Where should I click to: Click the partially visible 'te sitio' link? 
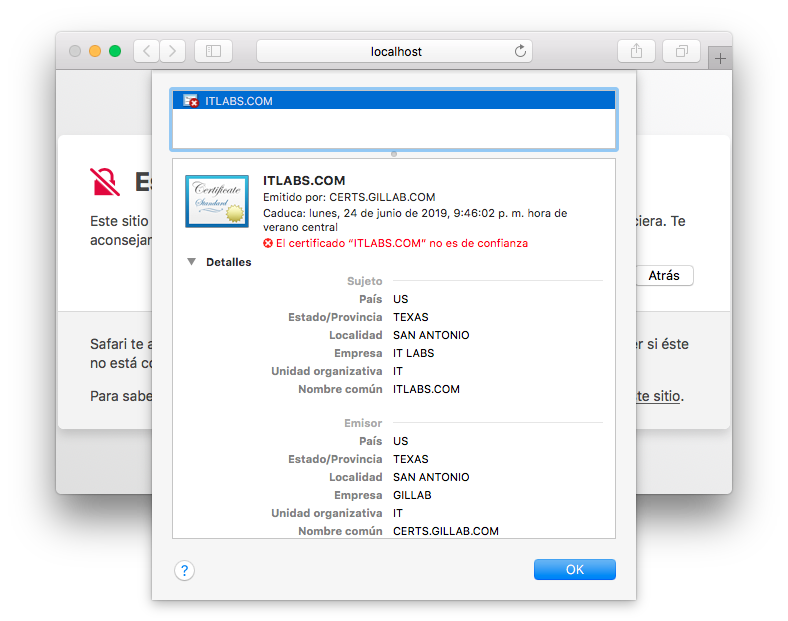click(659, 396)
